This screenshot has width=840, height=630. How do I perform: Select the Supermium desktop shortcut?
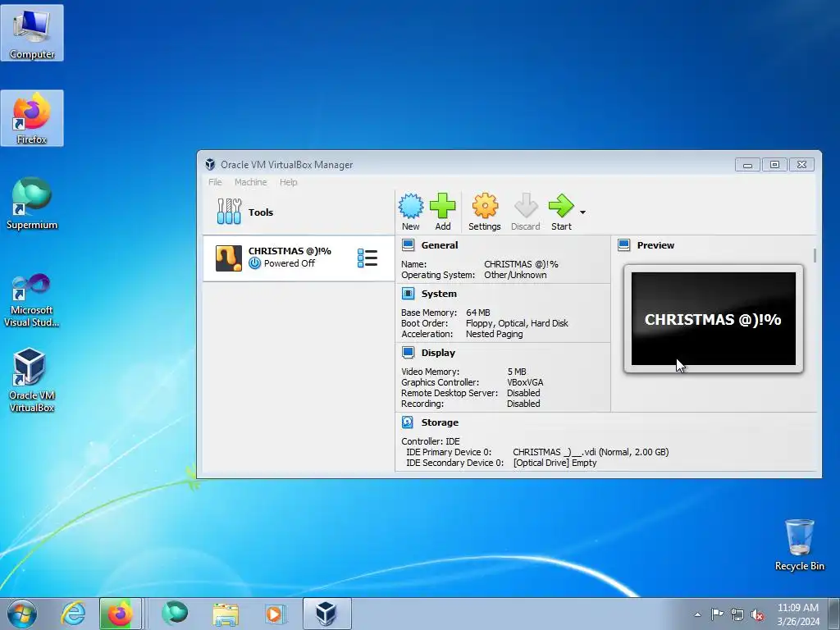click(x=32, y=203)
